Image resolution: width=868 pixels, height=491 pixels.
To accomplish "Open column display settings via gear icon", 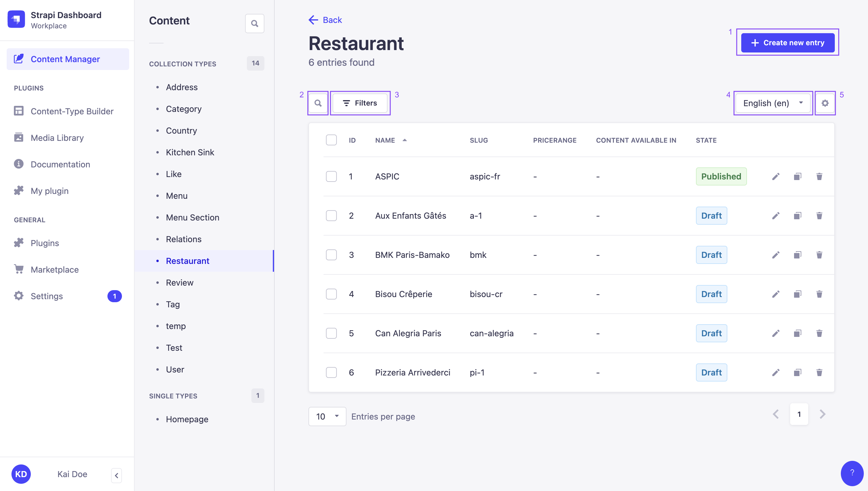I will click(825, 103).
